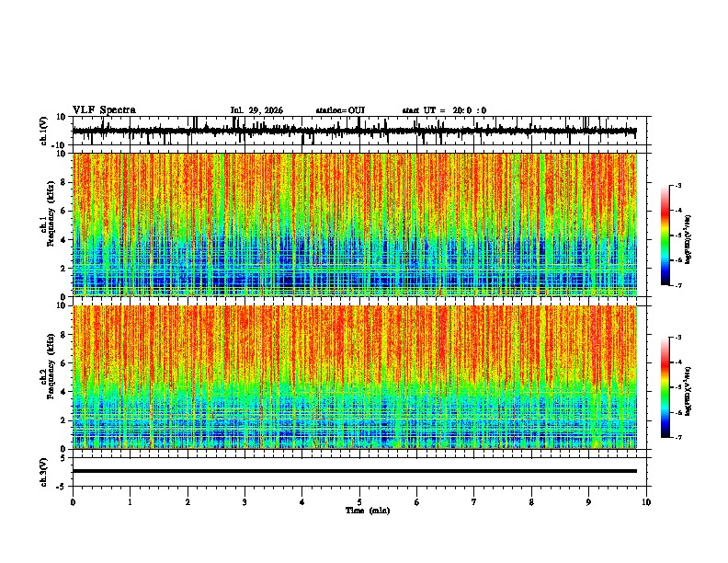Click the ch.1 spectrogram panel

[355, 224]
